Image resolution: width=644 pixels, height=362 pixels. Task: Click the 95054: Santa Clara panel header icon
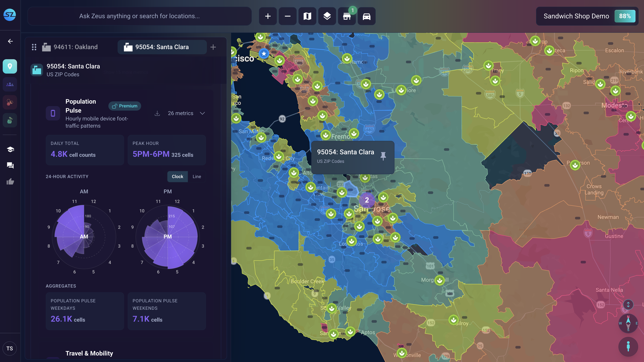click(37, 70)
